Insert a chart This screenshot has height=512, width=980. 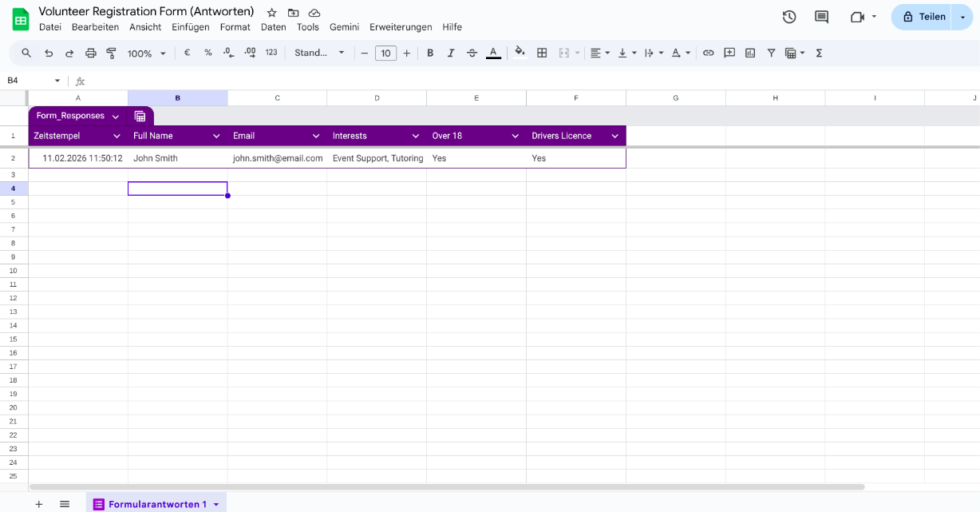750,53
